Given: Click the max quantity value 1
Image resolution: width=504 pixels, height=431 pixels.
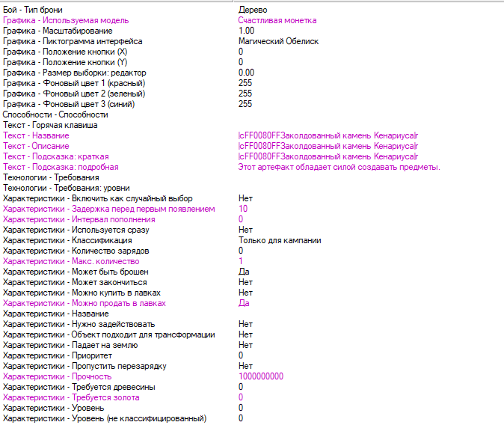Looking at the screenshot, I should [241, 261].
